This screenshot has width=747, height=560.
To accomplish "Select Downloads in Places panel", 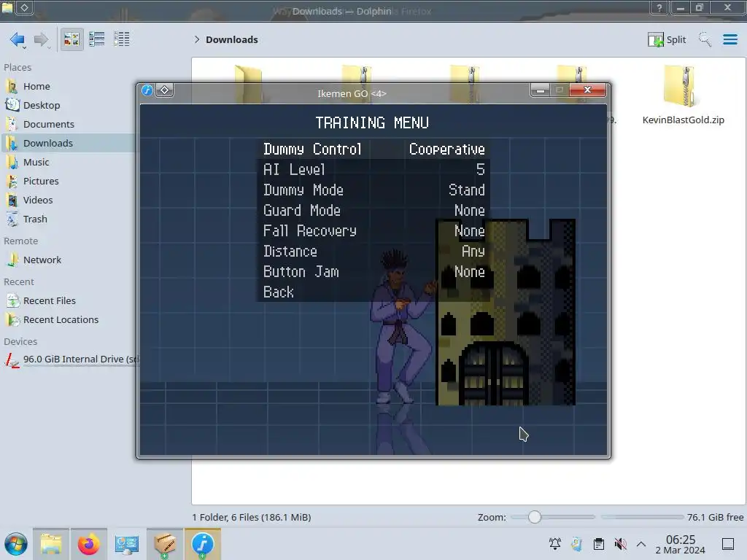I will 68,144.
